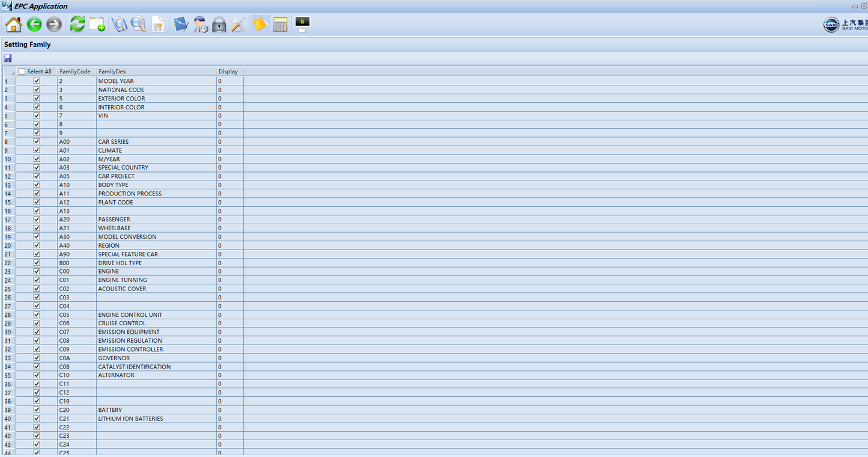The image size is (868, 457).
Task: Click the yellow tag icon
Action: (x=260, y=25)
